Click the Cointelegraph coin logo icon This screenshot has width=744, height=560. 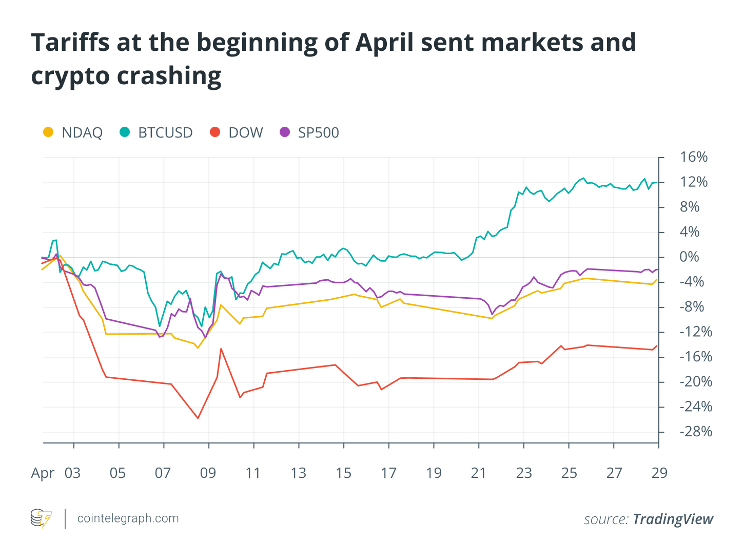click(41, 518)
